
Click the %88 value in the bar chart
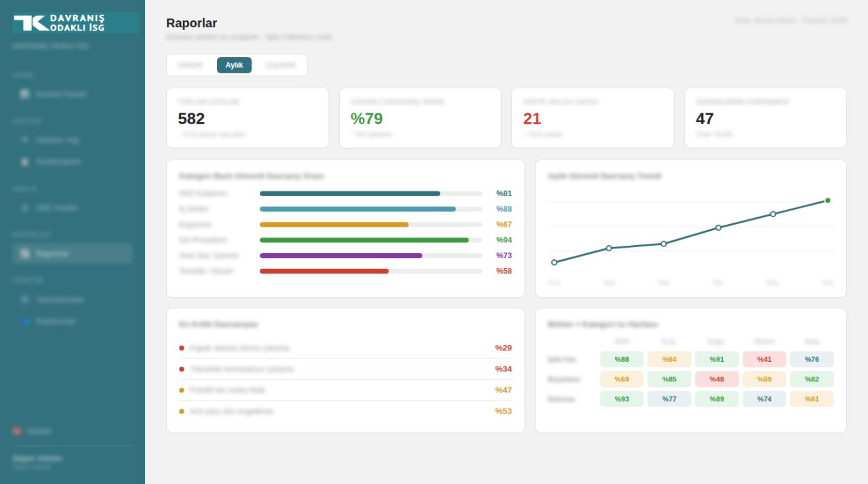[504, 209]
